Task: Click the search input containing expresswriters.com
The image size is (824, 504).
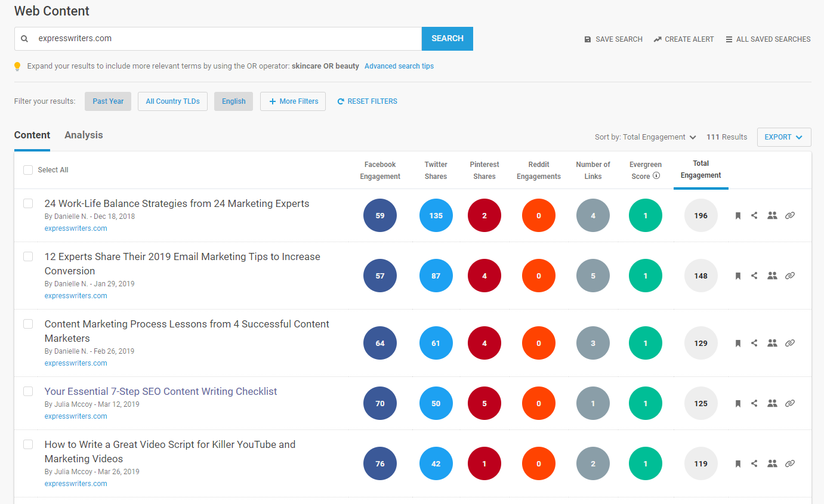Action: pos(227,39)
